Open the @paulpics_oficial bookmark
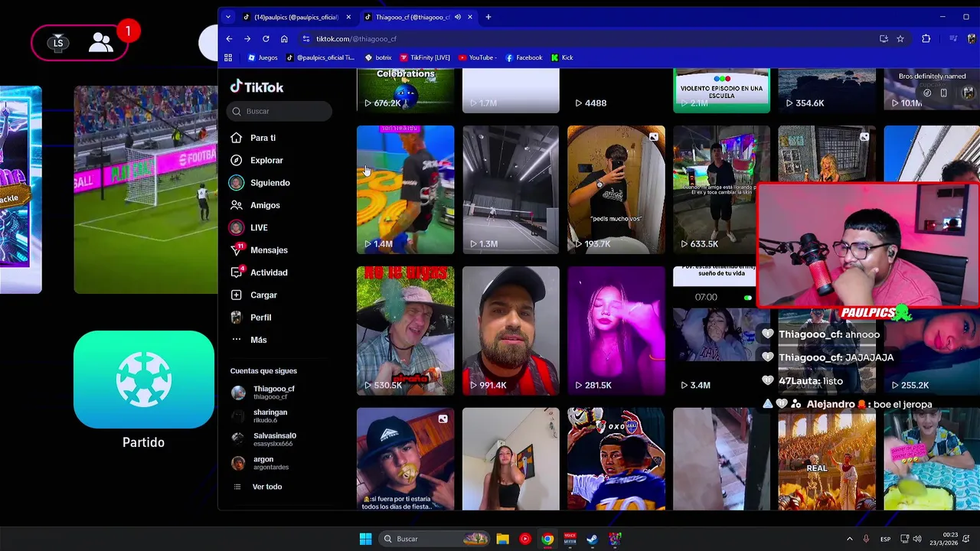Screen dimensions: 980x551 click(320, 57)
